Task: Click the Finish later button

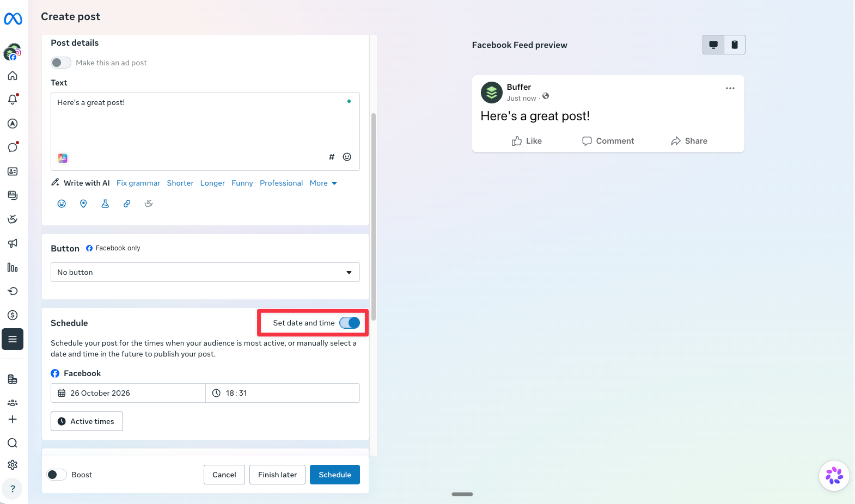Action: pyautogui.click(x=277, y=475)
